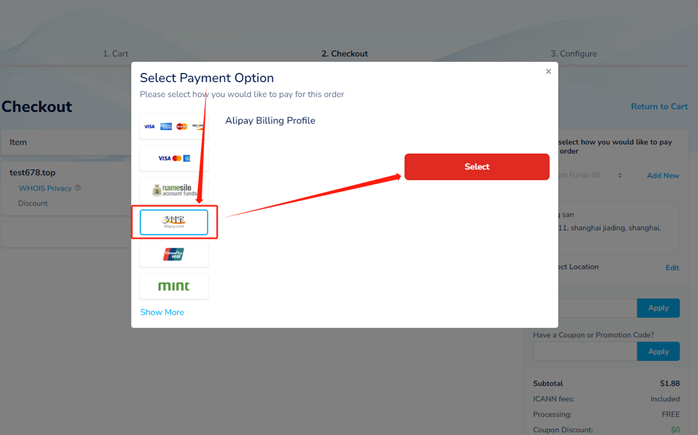Close the Select Payment Option dialog
The image size is (698, 435).
click(548, 71)
